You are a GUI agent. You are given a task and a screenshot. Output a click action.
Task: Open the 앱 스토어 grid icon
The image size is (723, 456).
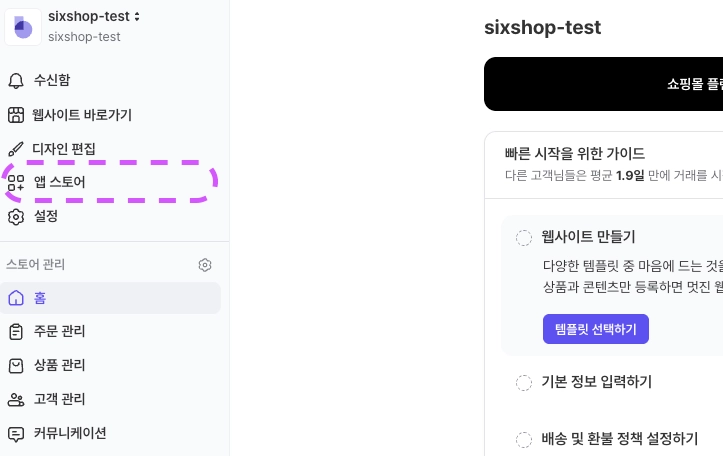15,182
